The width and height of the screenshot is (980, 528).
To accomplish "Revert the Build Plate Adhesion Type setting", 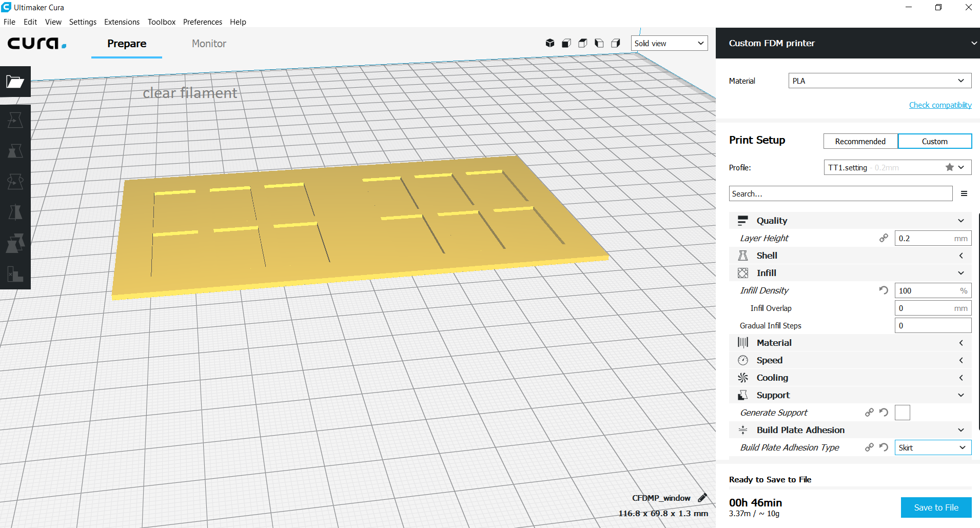I will pyautogui.click(x=884, y=447).
